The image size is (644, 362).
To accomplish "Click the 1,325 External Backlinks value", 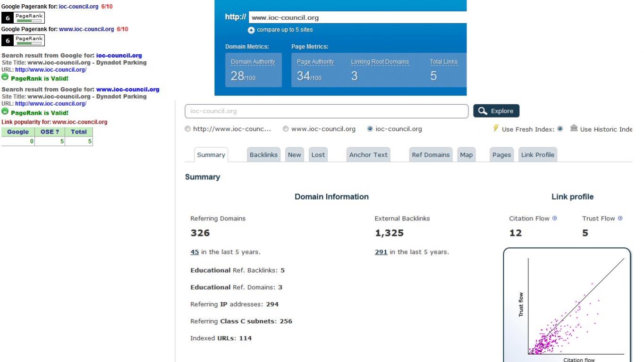I will pos(390,233).
